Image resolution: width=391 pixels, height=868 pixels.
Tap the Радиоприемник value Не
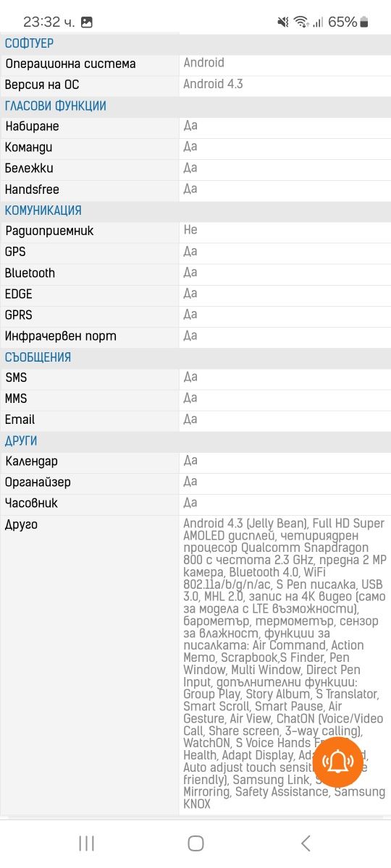point(190,231)
